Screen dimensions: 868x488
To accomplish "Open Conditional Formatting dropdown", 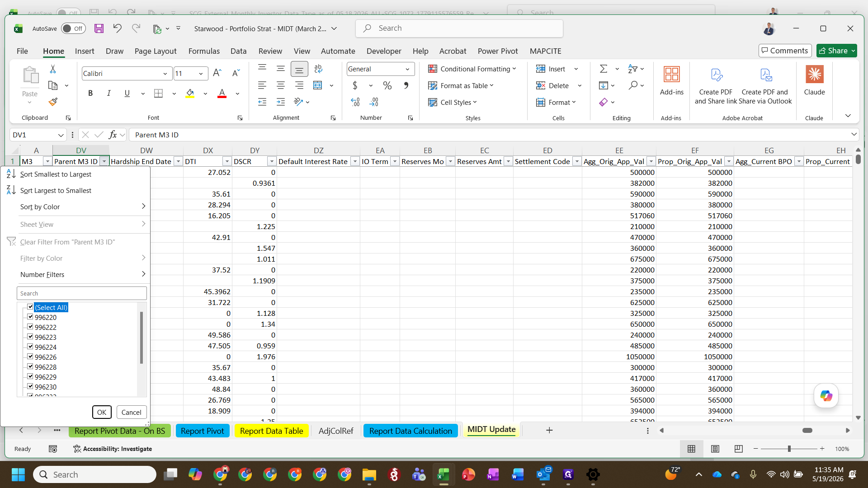I will [472, 69].
